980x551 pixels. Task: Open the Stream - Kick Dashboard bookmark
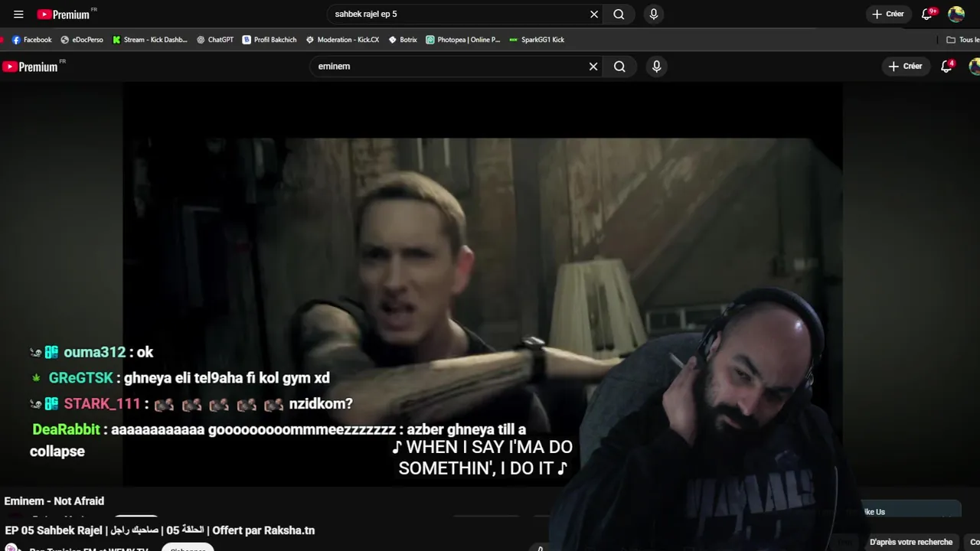click(149, 40)
